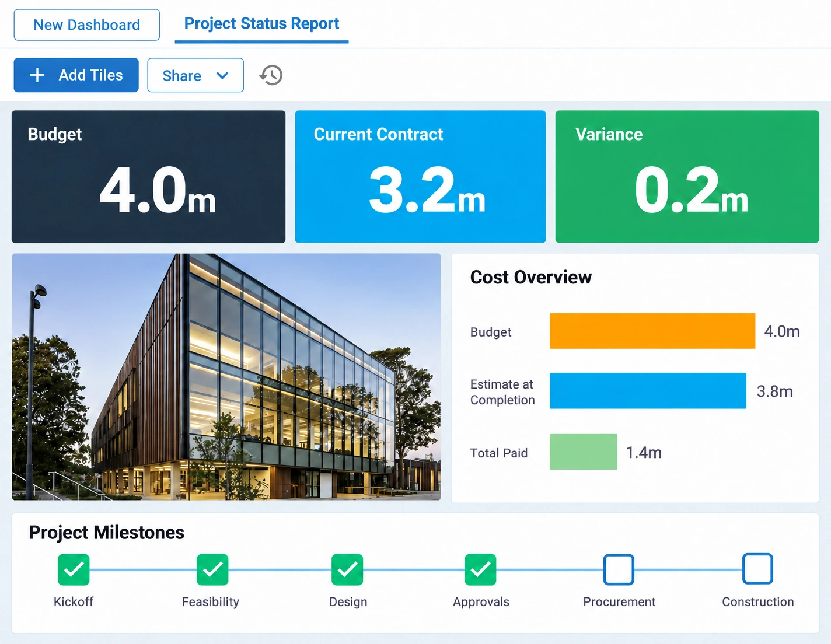Select the dark Budget 4.0m tile
This screenshot has width=831, height=644.
coord(149,177)
